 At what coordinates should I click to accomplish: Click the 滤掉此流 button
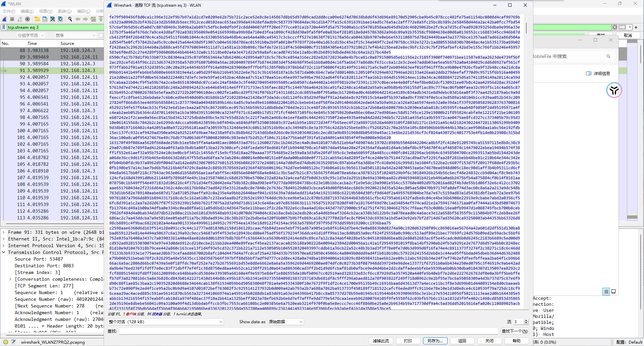point(380,341)
